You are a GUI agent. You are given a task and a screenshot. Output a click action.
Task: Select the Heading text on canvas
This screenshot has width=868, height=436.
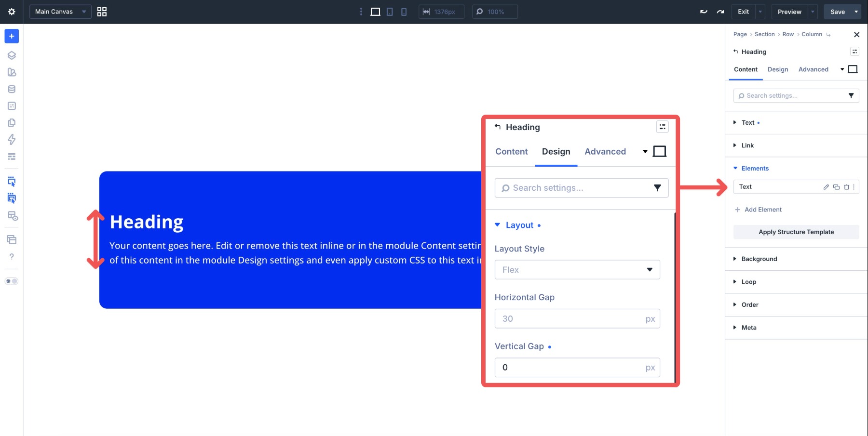[147, 222]
